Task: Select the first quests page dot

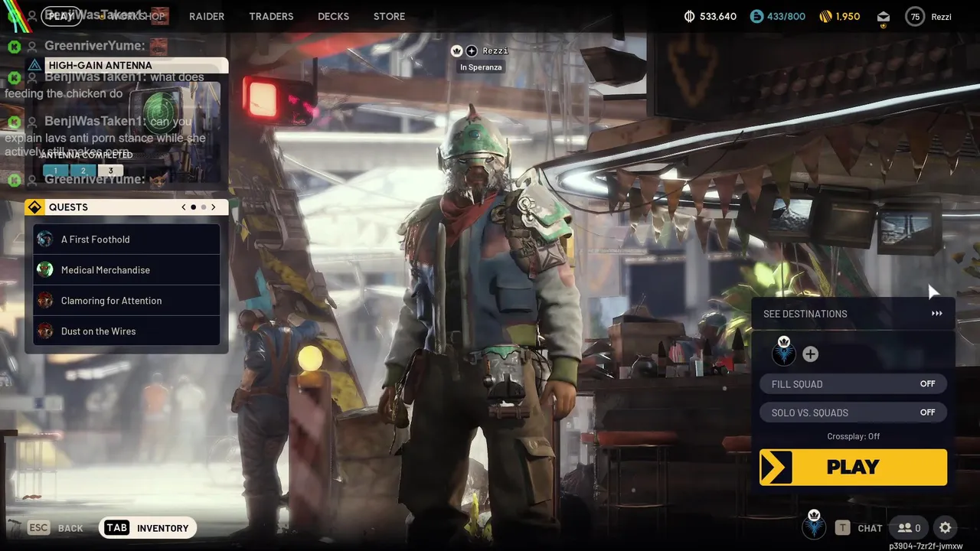Action: click(x=193, y=207)
